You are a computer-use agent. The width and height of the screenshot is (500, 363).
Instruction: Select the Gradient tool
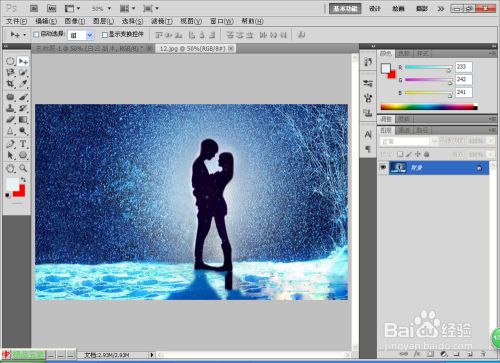pos(23,119)
